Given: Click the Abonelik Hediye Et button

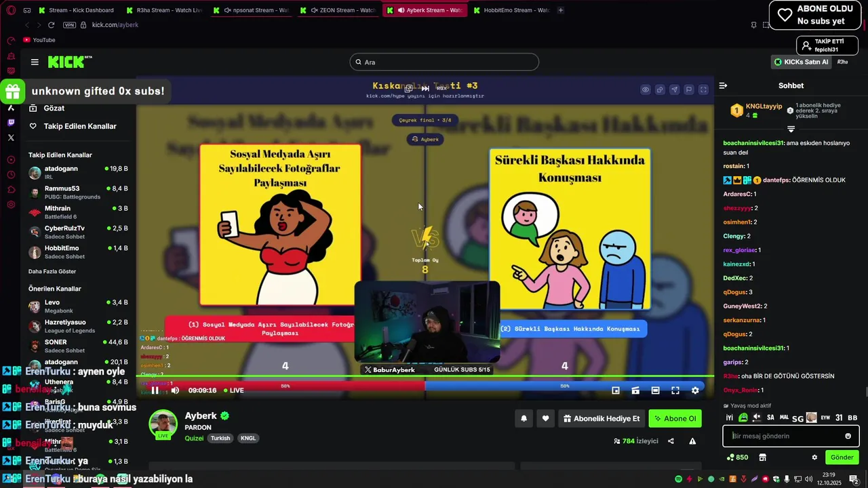Looking at the screenshot, I should click(x=601, y=419).
